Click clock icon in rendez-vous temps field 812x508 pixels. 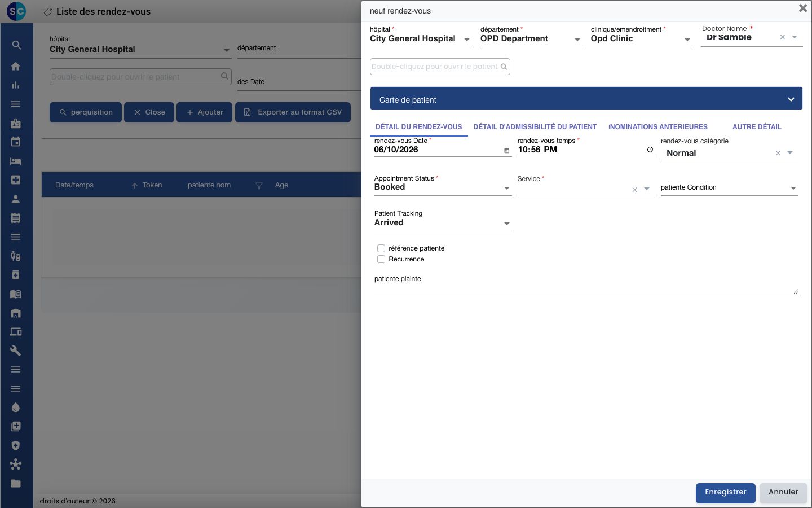point(650,150)
